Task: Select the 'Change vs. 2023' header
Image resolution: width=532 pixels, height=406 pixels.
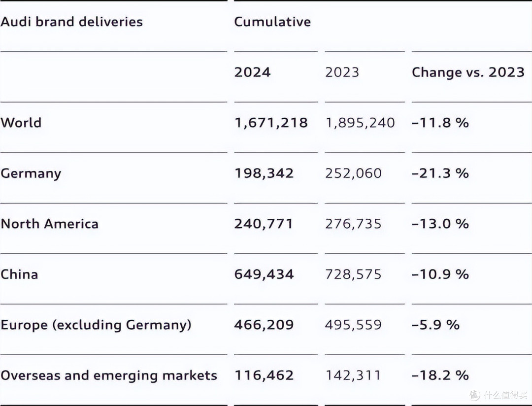Action: tap(468, 72)
